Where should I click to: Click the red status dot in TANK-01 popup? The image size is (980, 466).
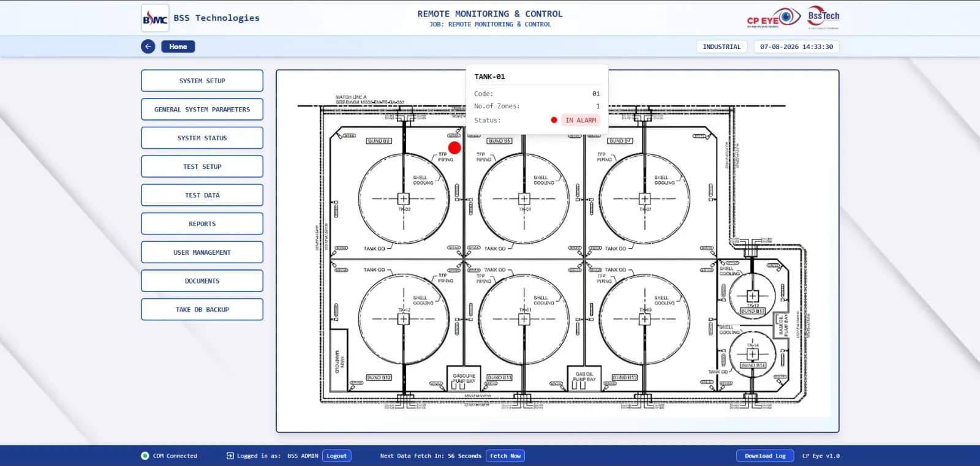coord(554,120)
